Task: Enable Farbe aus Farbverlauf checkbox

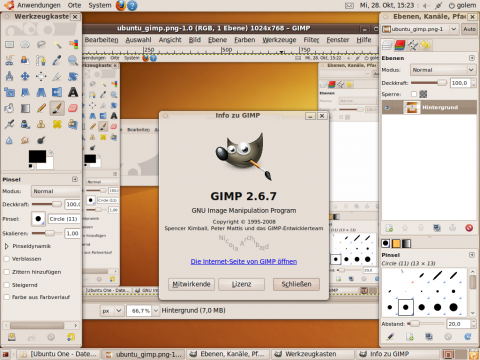Action: coord(6,297)
